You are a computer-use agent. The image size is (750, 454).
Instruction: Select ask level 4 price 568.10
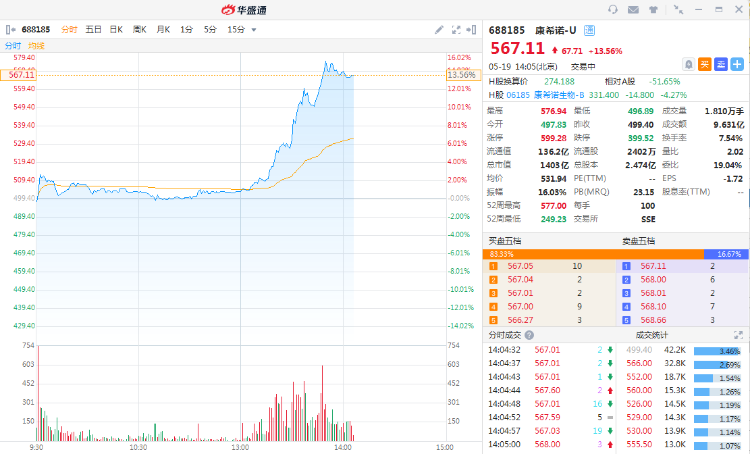[x=653, y=307]
